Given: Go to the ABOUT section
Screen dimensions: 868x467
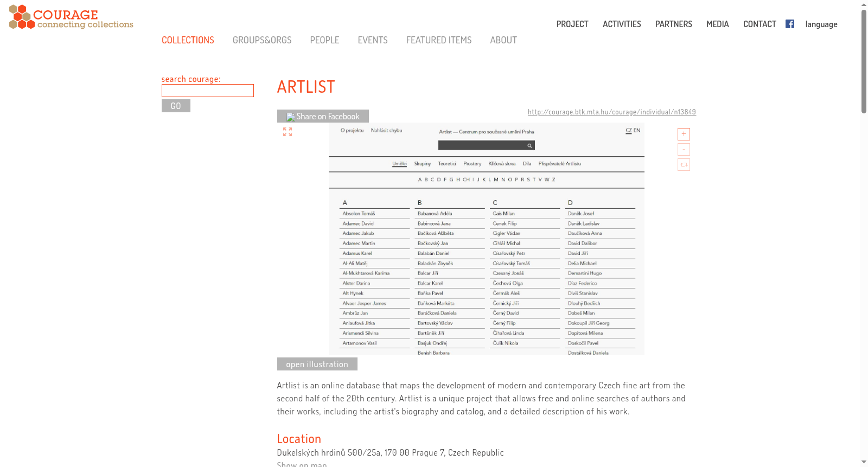Looking at the screenshot, I should [503, 40].
